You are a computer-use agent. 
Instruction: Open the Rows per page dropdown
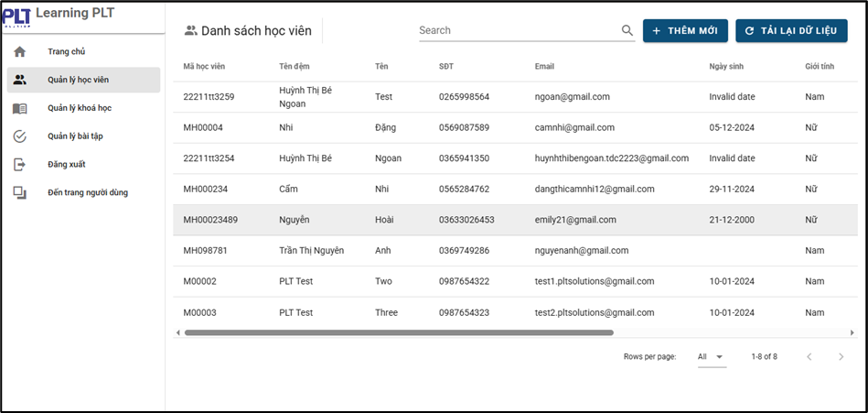(712, 356)
